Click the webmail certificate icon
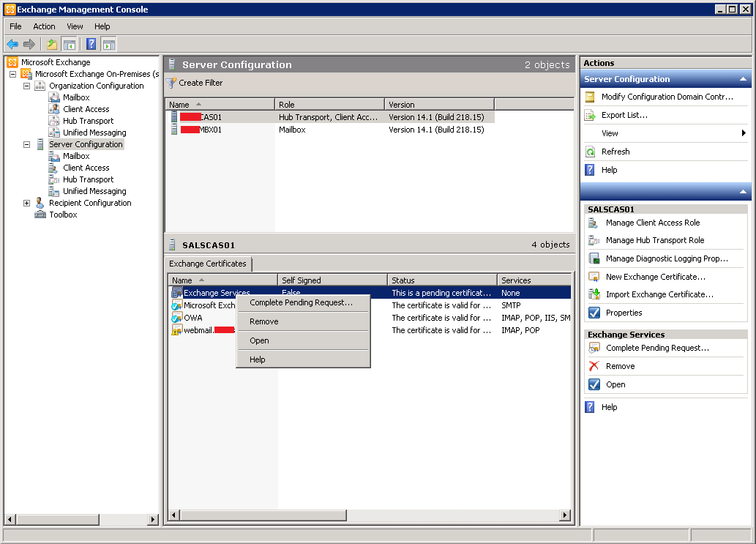Image resolution: width=756 pixels, height=544 pixels. pos(177,330)
